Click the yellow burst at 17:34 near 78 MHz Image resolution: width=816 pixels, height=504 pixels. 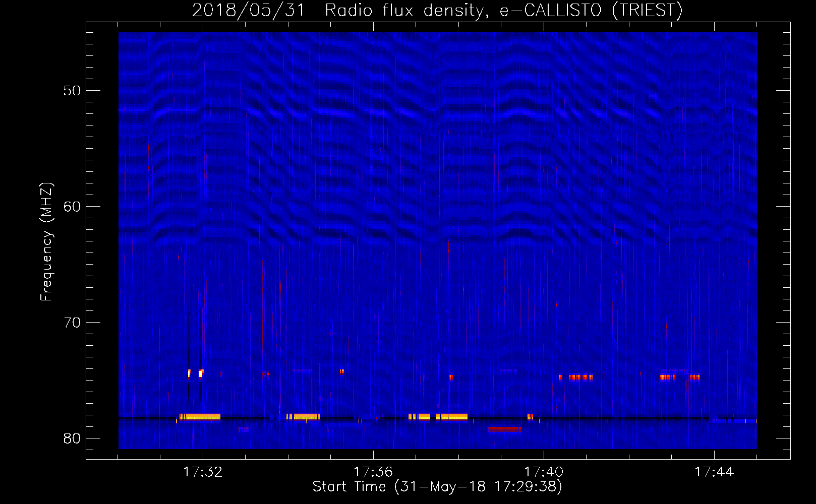point(303,417)
